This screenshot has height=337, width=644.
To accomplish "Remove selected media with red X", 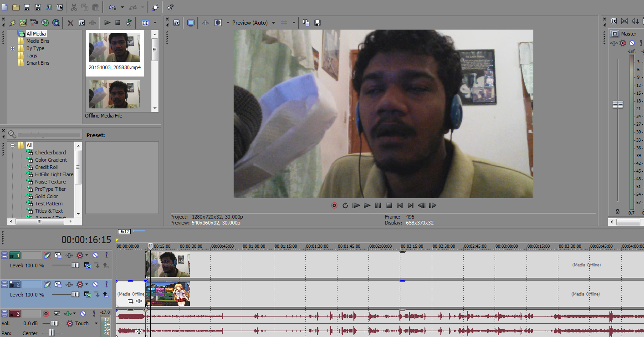I will coord(71,22).
